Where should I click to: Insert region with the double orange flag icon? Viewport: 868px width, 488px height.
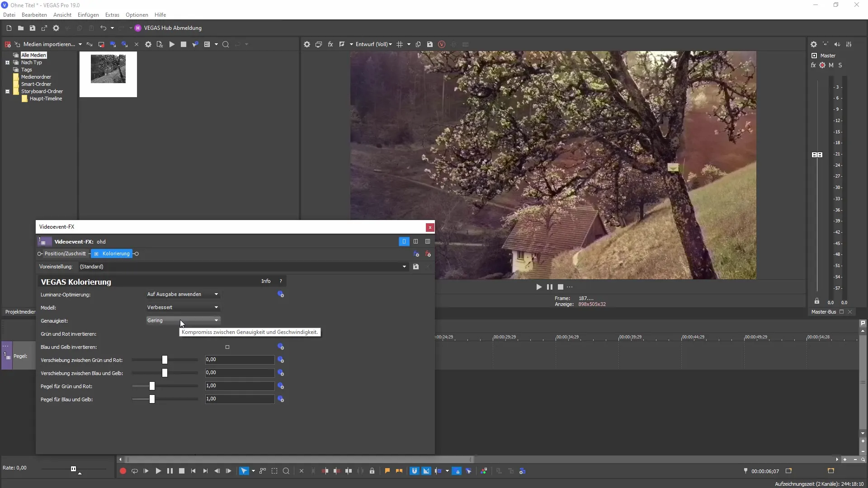coord(399,471)
